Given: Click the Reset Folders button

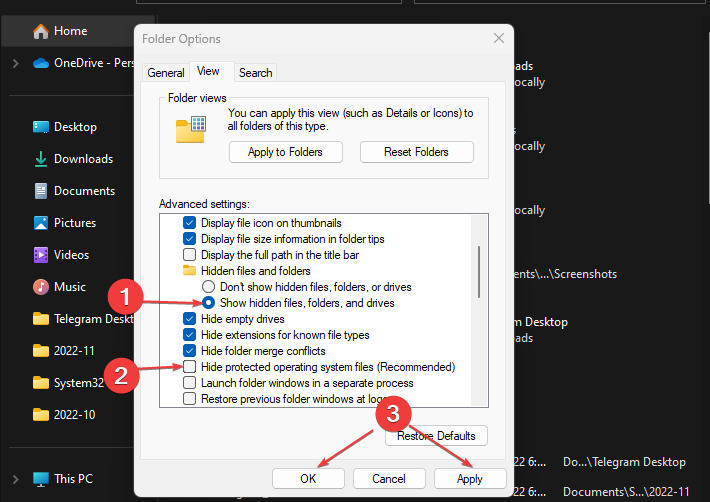Looking at the screenshot, I should point(417,152).
